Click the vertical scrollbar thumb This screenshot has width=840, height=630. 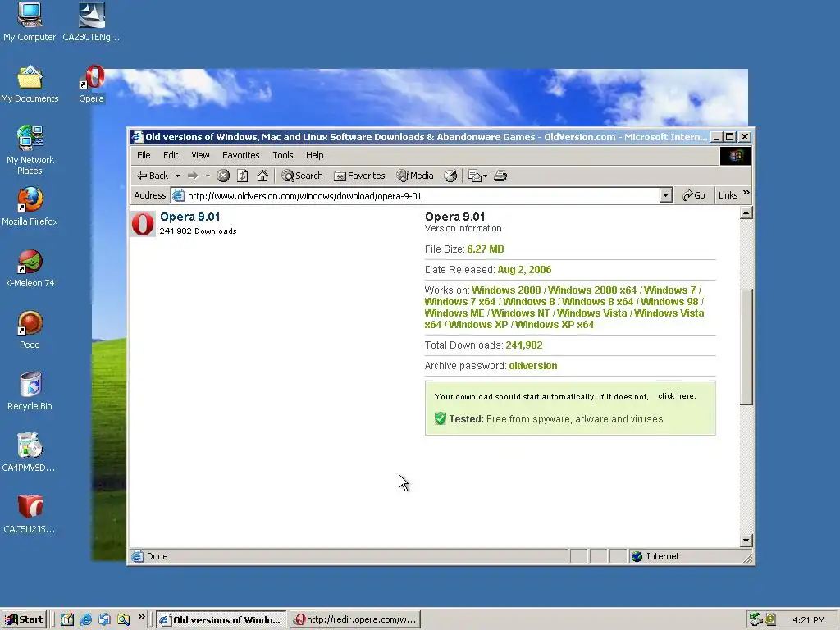tap(746, 347)
